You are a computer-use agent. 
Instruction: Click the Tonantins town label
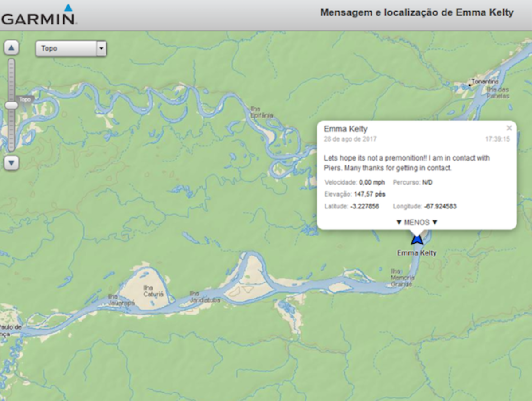[x=485, y=82]
